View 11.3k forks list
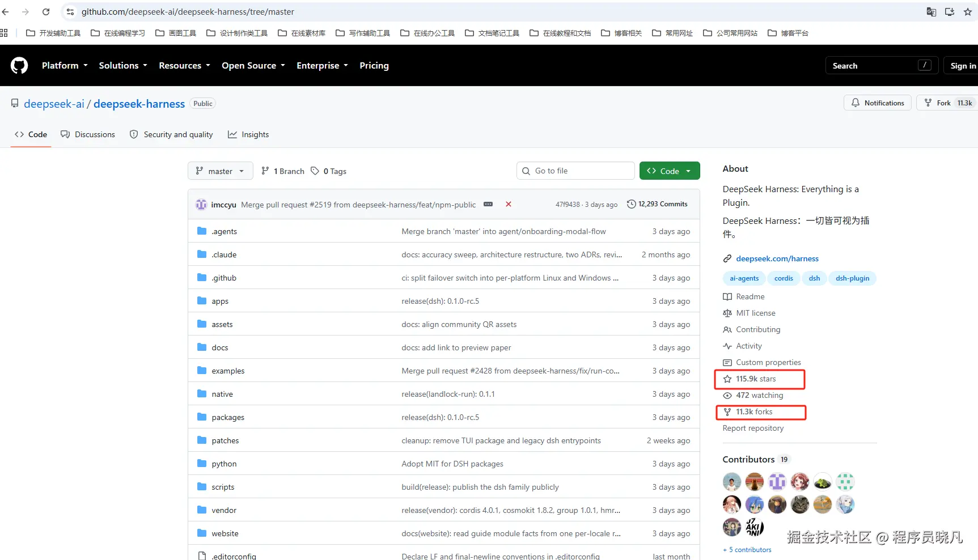Screen dimensions: 978x560 tap(754, 411)
